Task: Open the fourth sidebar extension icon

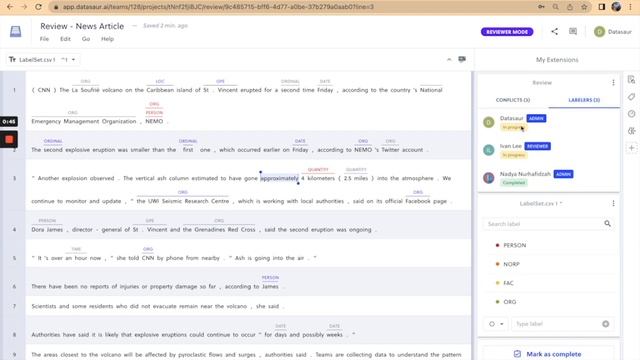Action: coord(631,131)
